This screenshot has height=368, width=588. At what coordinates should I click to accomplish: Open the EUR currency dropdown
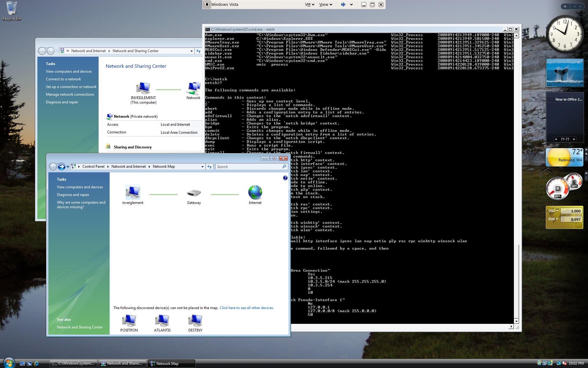[553, 219]
